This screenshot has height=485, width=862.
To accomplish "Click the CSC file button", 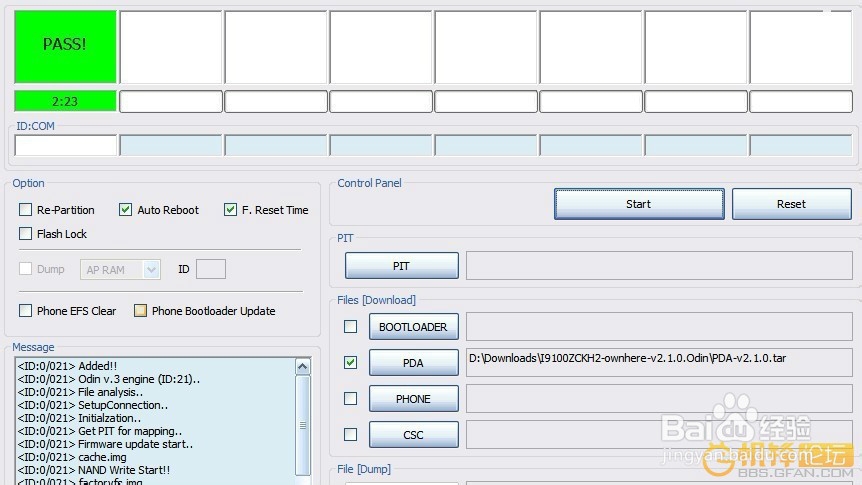I will click(x=413, y=434).
